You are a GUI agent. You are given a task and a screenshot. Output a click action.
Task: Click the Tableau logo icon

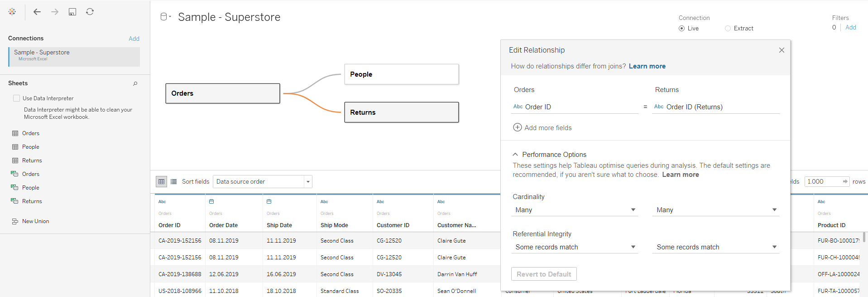point(12,12)
